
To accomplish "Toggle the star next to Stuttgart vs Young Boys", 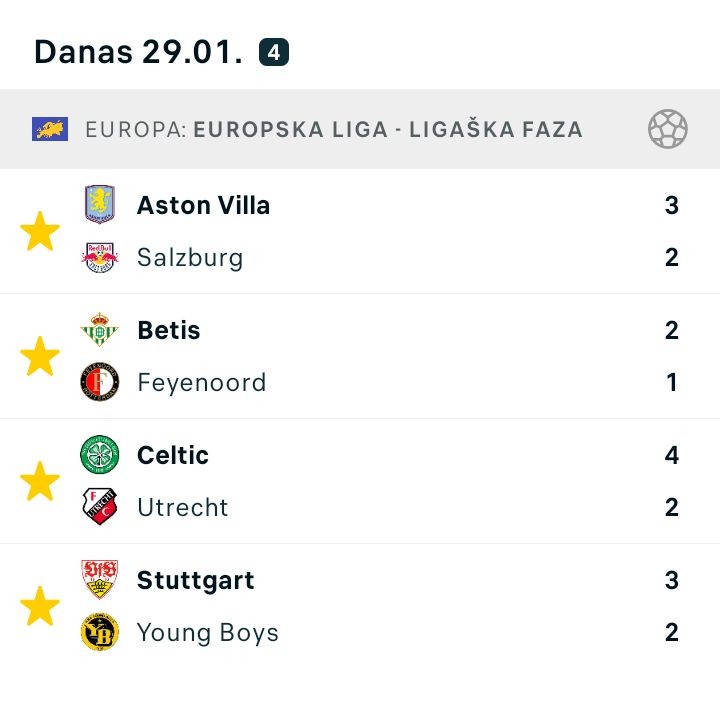I will (40, 607).
